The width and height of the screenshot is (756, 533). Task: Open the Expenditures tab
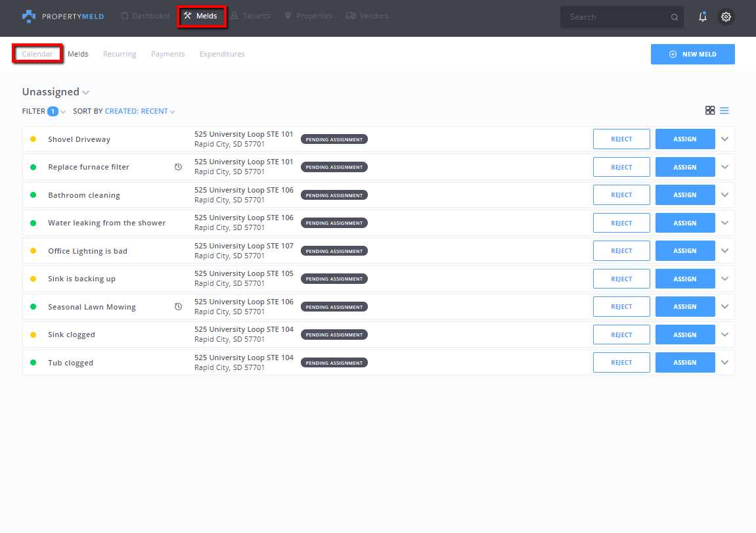[x=222, y=54]
